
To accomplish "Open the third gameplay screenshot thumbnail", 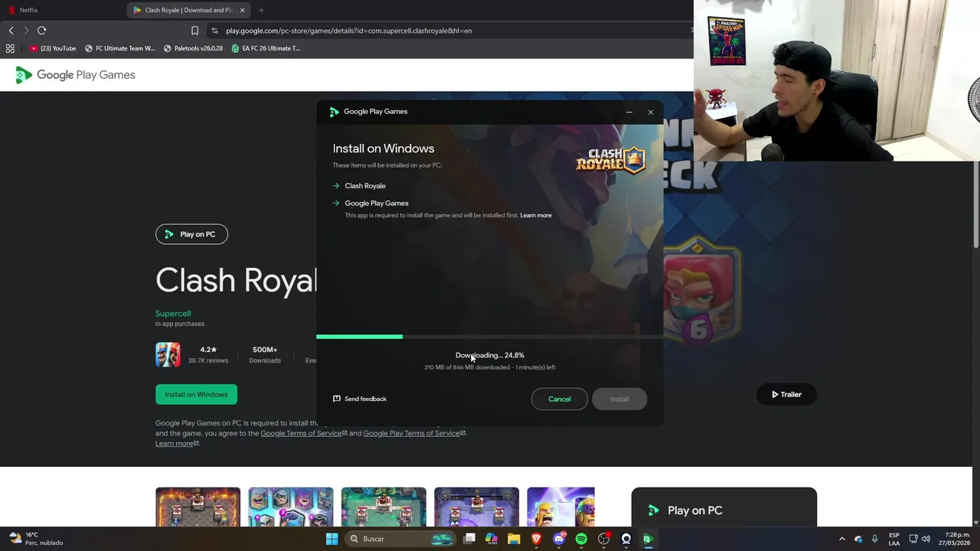I will tap(384, 507).
